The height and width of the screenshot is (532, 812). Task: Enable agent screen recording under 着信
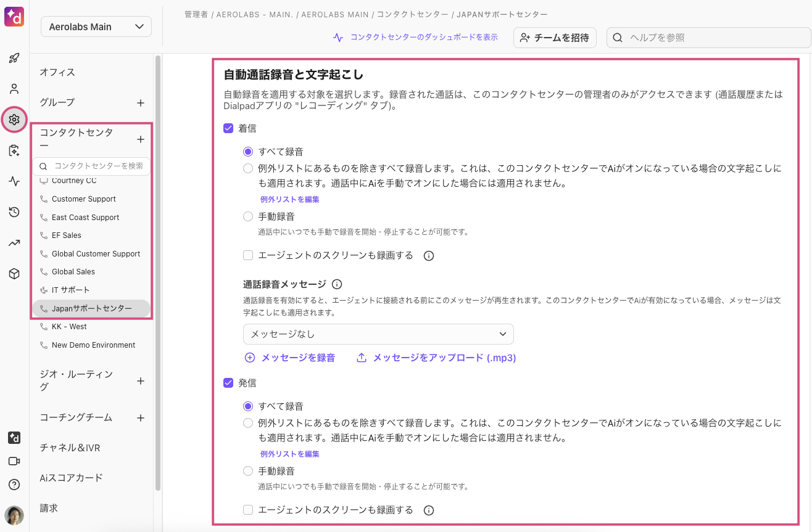[248, 255]
